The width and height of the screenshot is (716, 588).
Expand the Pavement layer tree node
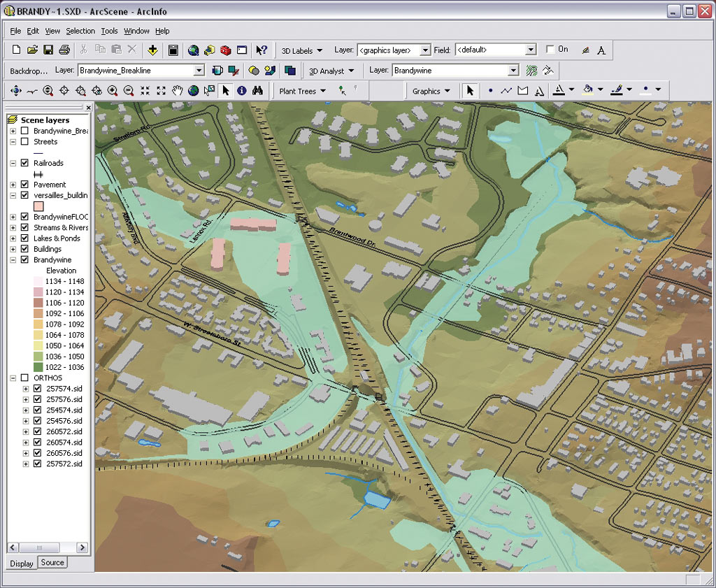[x=13, y=185]
